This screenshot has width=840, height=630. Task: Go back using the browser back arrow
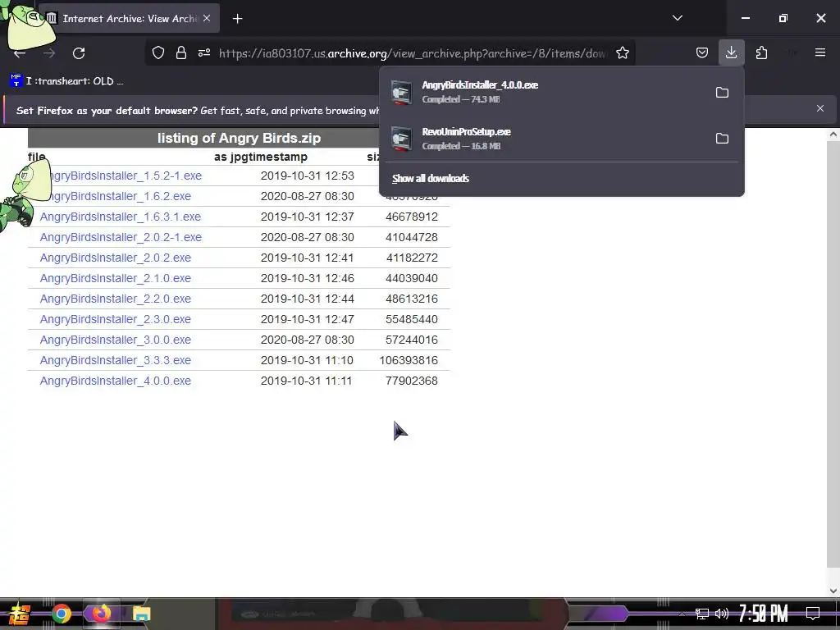coord(20,53)
